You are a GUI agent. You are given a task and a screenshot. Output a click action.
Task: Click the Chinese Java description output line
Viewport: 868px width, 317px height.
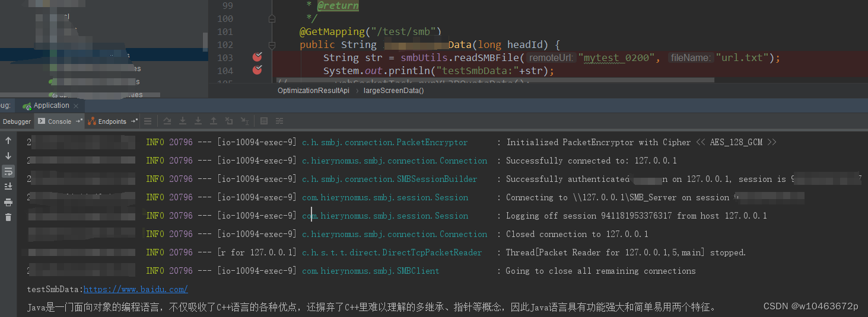[373, 307]
